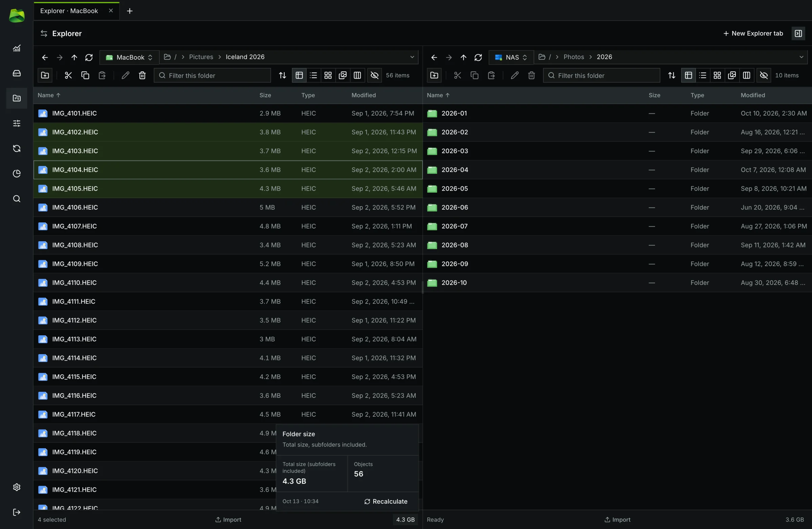Screen dimensions: 812x529
Task: Switch MacBook pane to grid view
Action: pyautogui.click(x=328, y=75)
